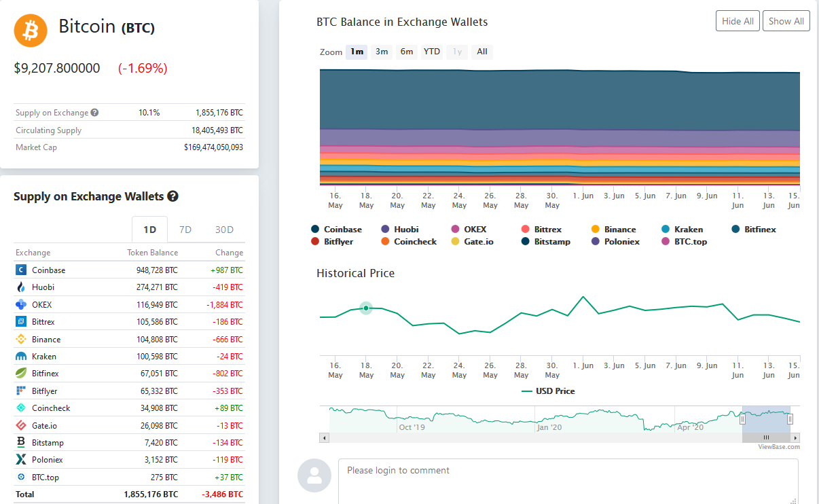Switch to the 30D tab
The width and height of the screenshot is (819, 504).
click(x=224, y=230)
